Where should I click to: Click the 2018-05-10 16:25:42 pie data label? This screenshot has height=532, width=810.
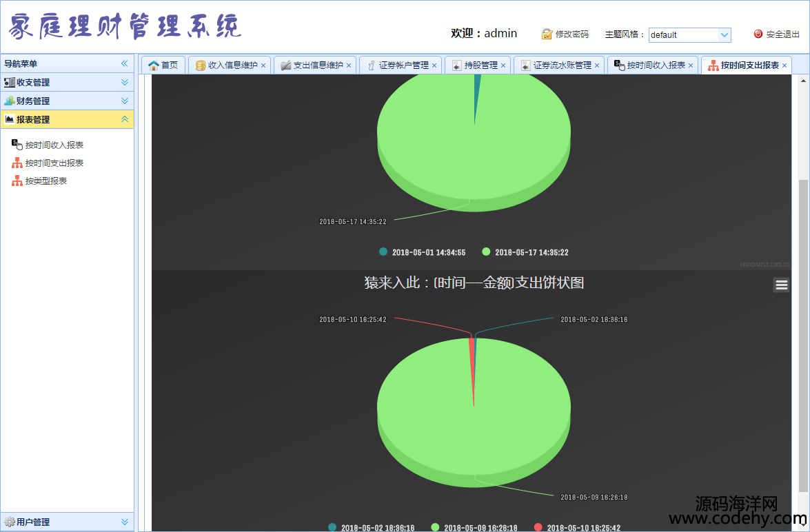point(353,320)
